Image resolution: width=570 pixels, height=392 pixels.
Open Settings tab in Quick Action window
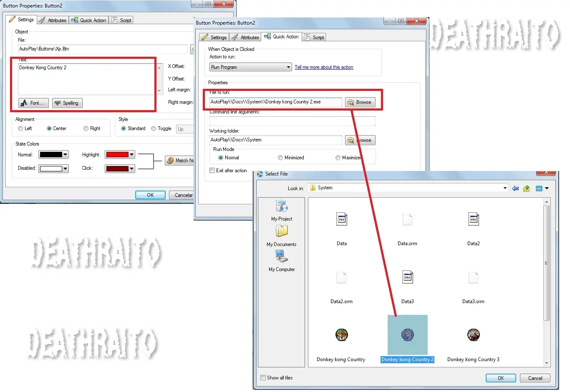tap(214, 37)
